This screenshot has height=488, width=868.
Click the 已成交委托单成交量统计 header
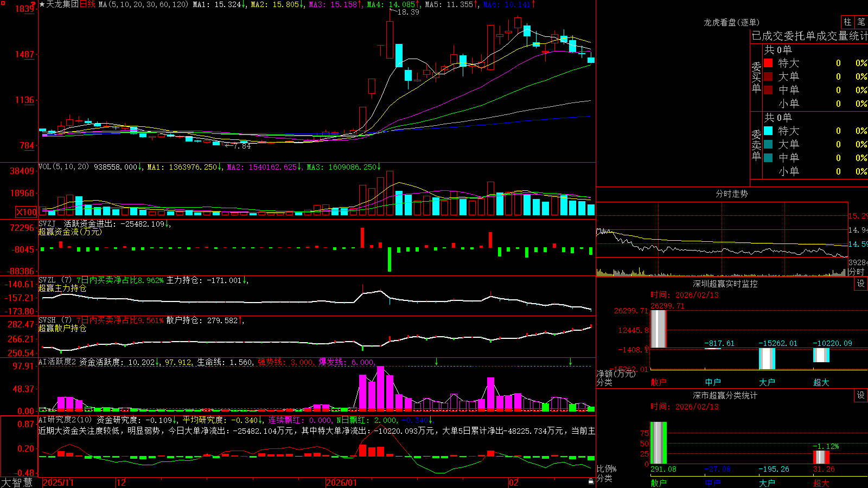coord(809,36)
